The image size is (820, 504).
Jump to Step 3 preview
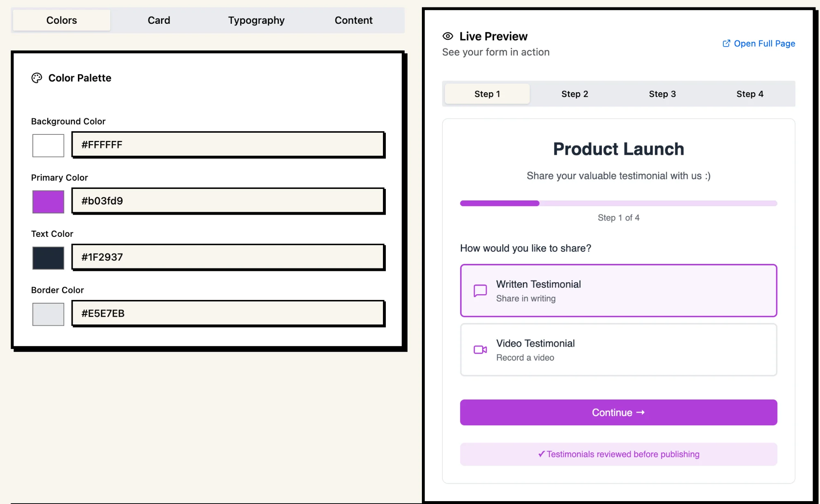click(662, 94)
